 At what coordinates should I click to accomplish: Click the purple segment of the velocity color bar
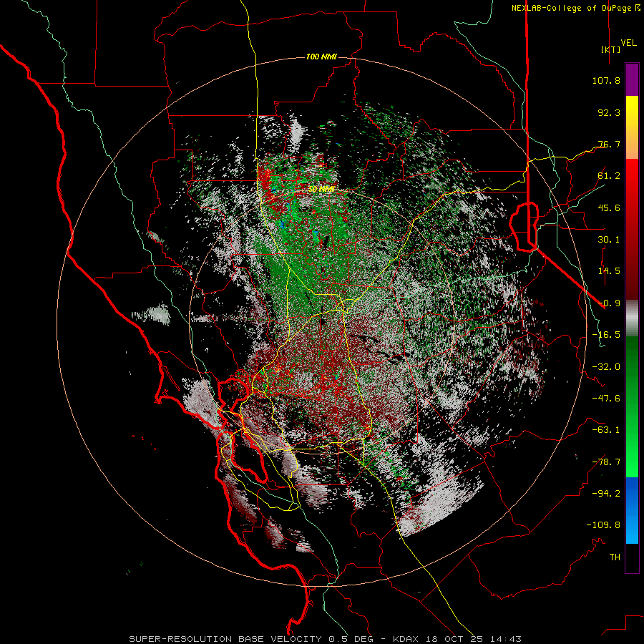[x=632, y=79]
